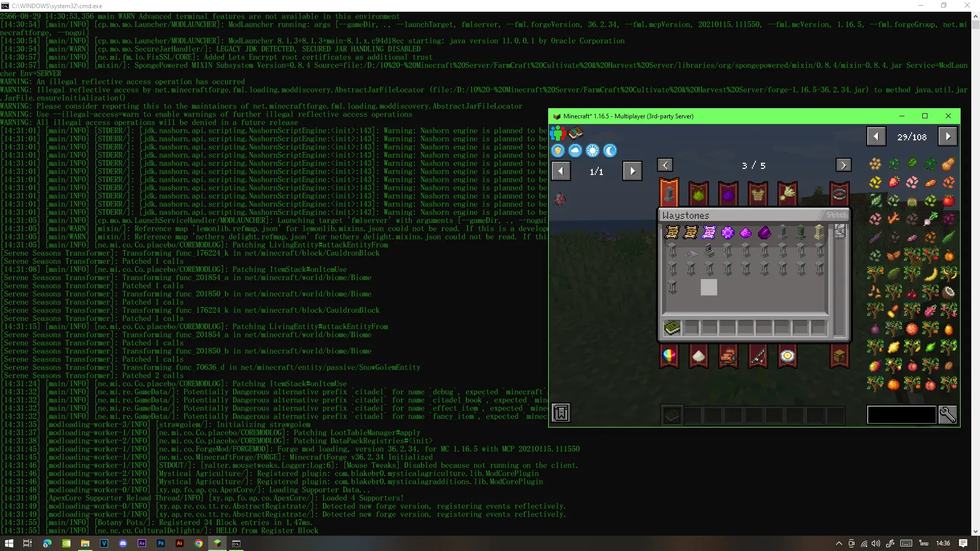Open the green slime ball creative tab
This screenshot has height=551, width=980.
699,194
